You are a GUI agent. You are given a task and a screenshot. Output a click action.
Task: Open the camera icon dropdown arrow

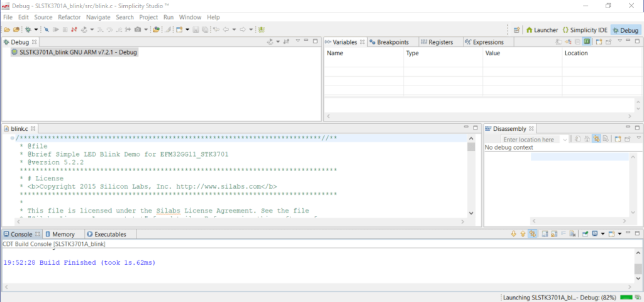146,30
